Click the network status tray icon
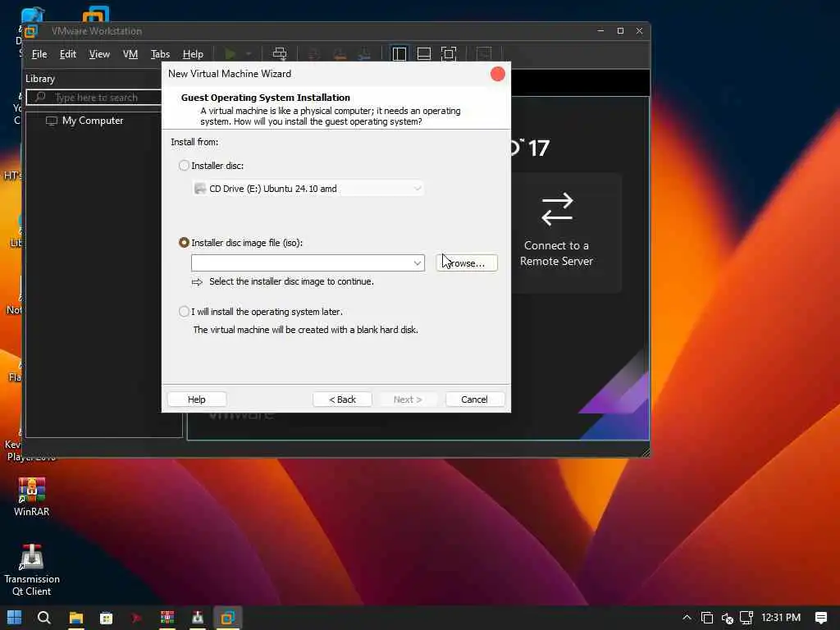This screenshot has height=630, width=840. 746,618
